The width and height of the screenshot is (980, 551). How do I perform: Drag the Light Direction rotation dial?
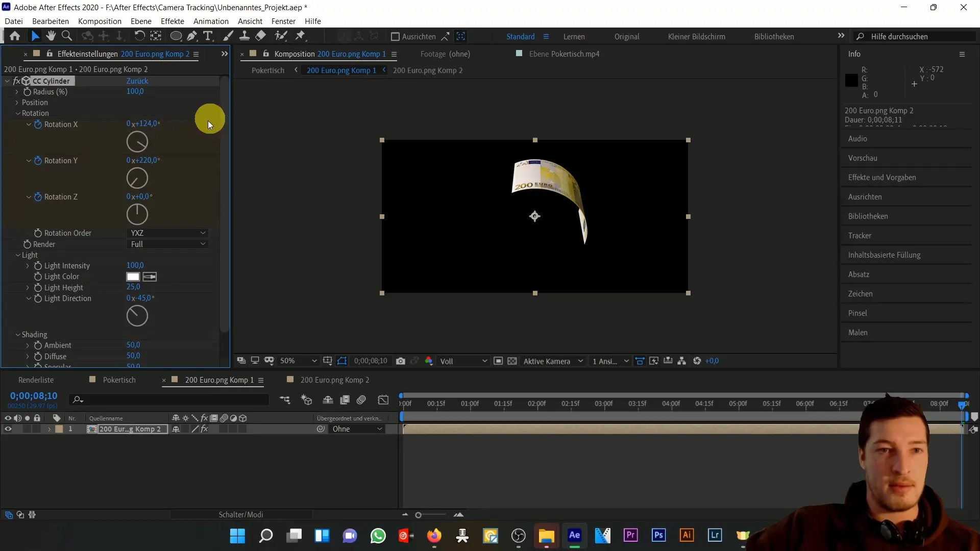coord(137,315)
